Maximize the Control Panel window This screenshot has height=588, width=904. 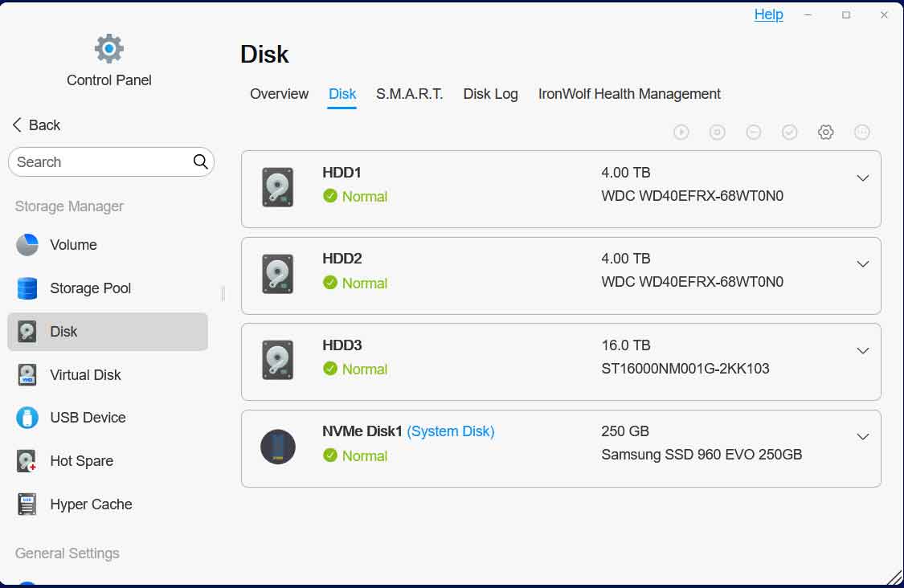tap(846, 15)
